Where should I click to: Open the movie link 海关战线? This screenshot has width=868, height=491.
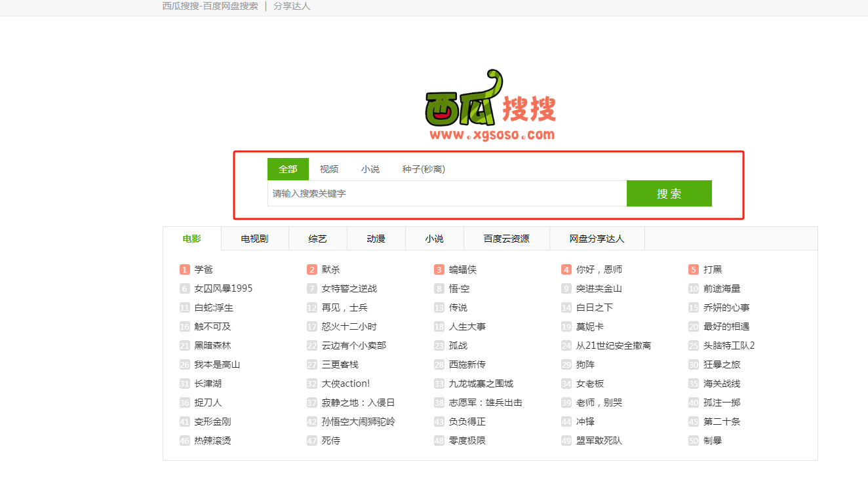(722, 383)
